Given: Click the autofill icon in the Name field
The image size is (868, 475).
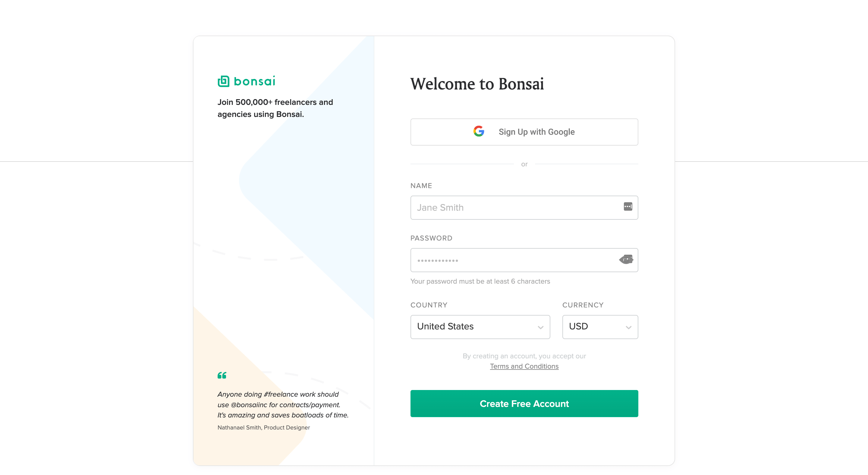Looking at the screenshot, I should click(x=628, y=206).
